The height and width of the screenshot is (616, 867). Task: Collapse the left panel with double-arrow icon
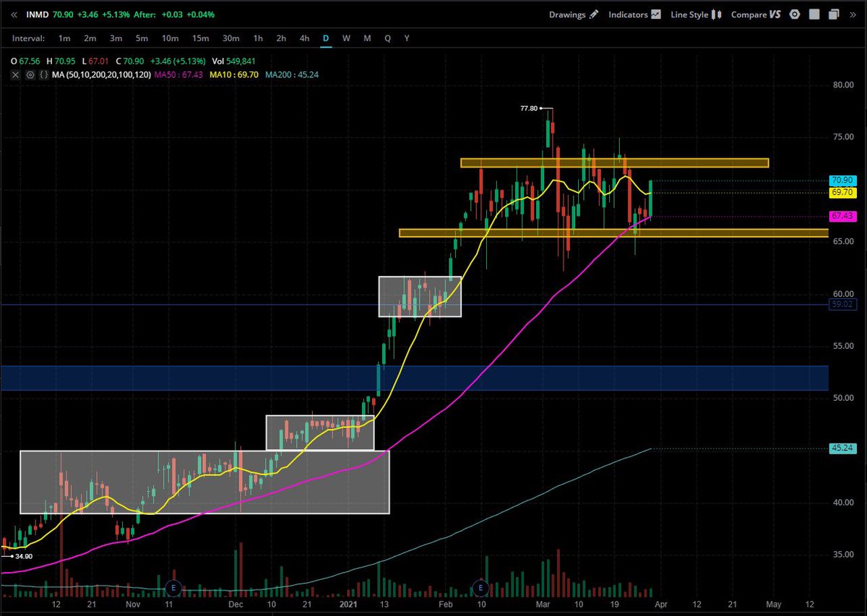point(14,14)
